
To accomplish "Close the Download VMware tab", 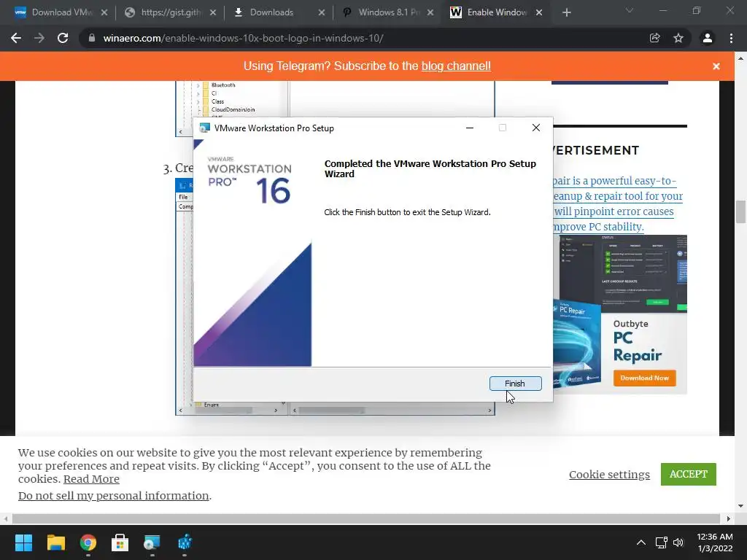I will 104,12.
